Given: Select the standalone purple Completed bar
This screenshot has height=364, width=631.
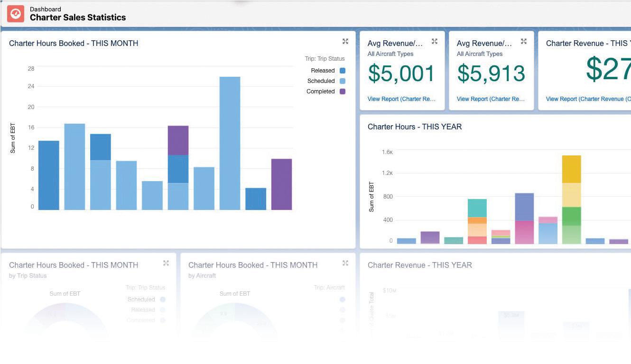Looking at the screenshot, I should (281, 184).
